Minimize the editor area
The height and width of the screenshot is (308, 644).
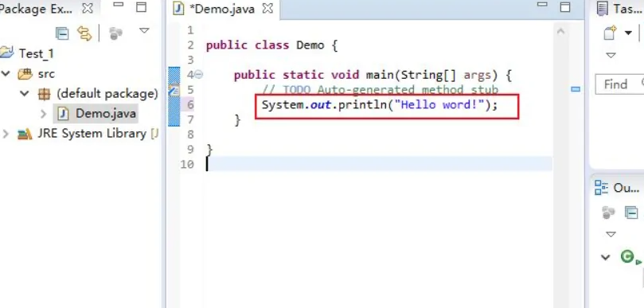point(542,5)
